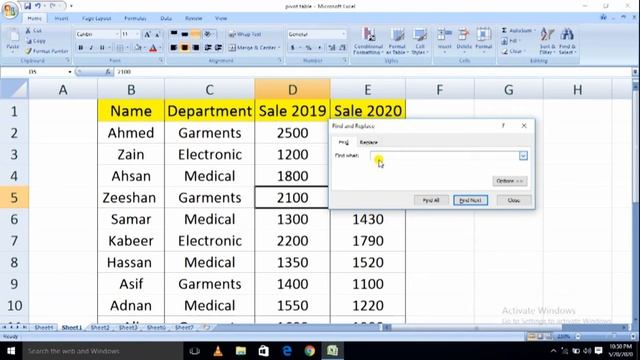Click the Close button in Find dialog
The image size is (640, 360).
click(x=514, y=200)
